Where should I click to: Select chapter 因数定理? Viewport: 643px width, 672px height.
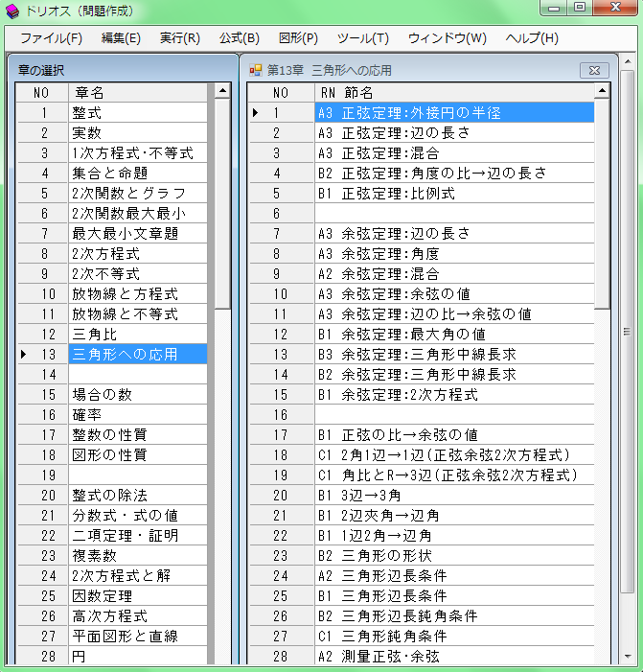137,596
